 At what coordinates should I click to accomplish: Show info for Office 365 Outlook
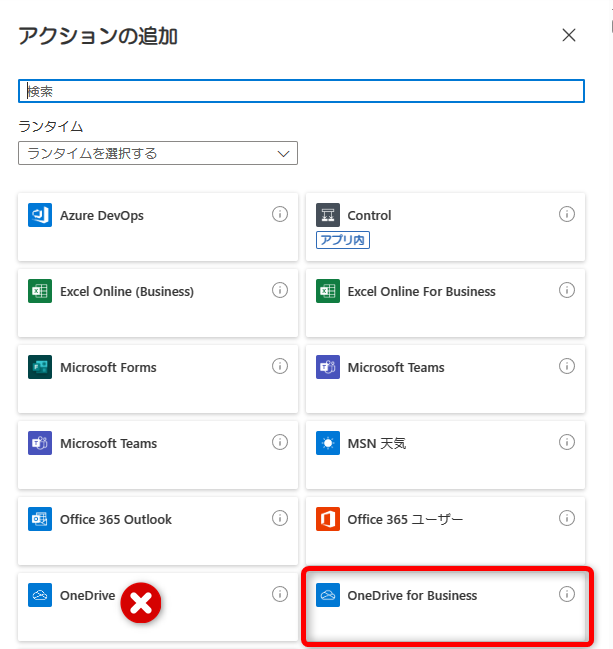[x=280, y=518]
